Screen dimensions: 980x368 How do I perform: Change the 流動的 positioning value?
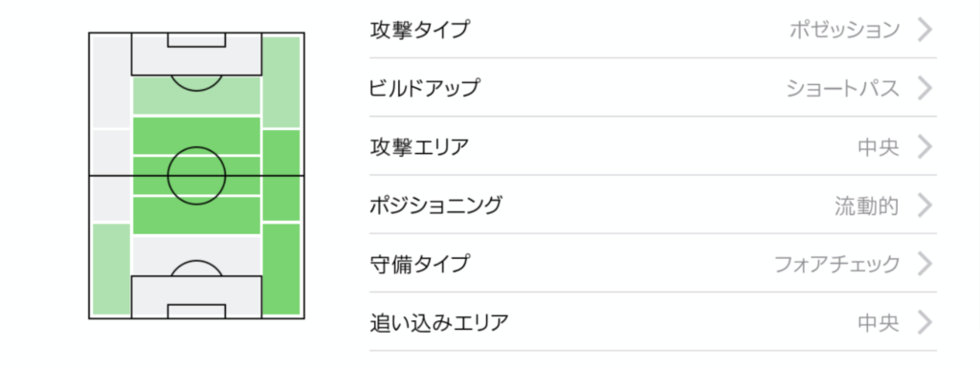point(867,206)
